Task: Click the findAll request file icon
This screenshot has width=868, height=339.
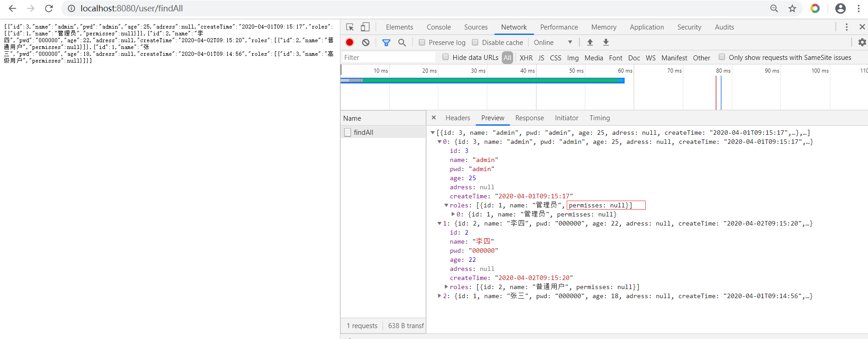Action: 348,132
